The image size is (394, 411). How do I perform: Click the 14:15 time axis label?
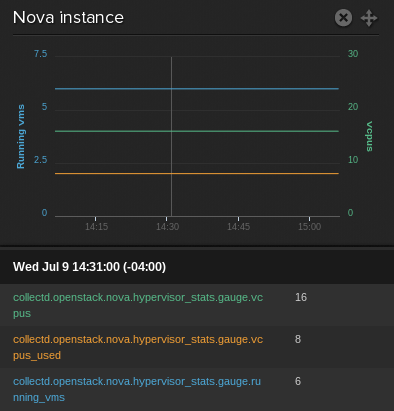click(96, 227)
